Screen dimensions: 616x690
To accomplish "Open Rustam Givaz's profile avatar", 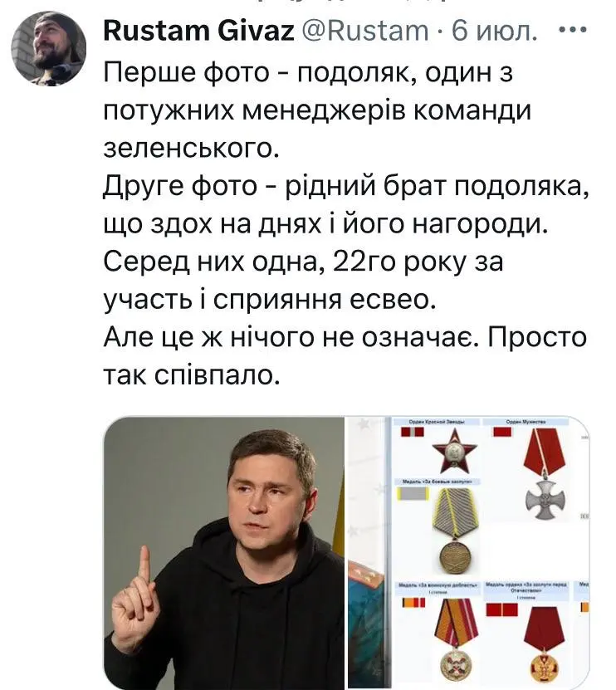I will [48, 48].
